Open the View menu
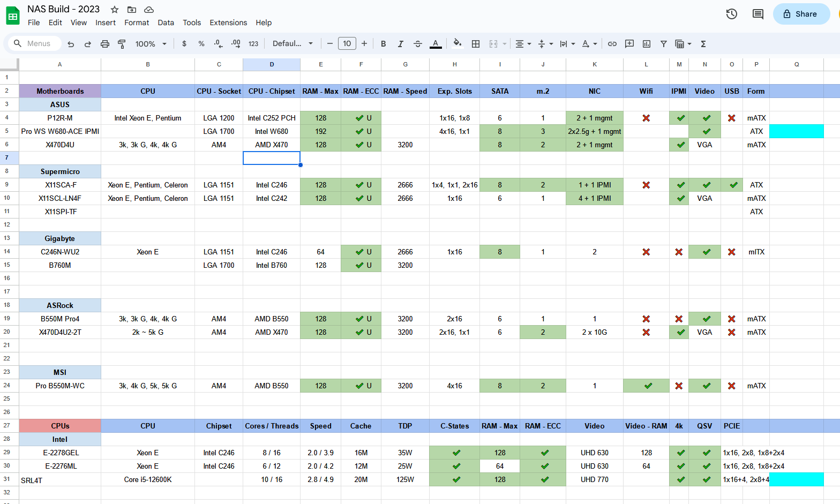This screenshot has height=504, width=840. click(79, 22)
